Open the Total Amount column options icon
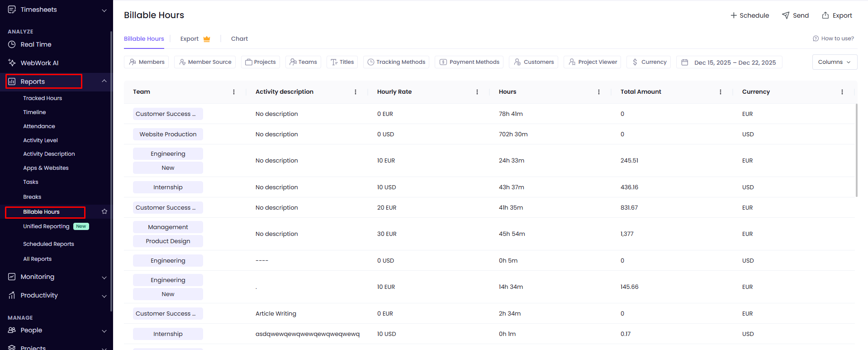 point(721,92)
